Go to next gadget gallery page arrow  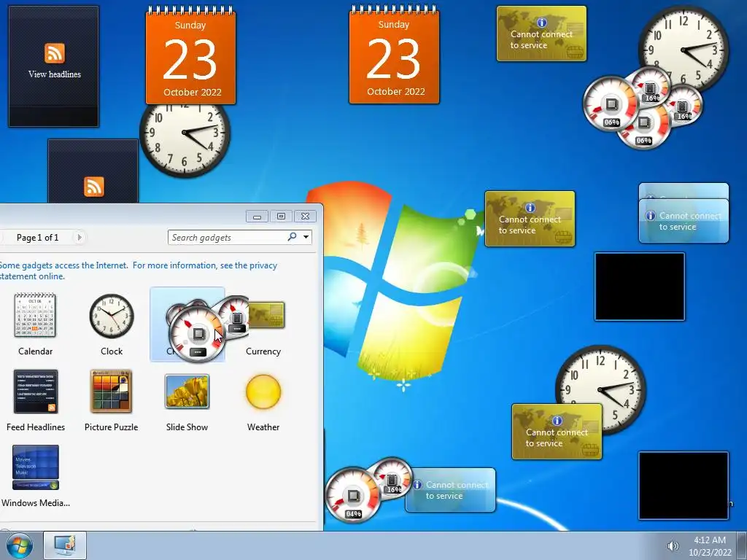coord(80,237)
